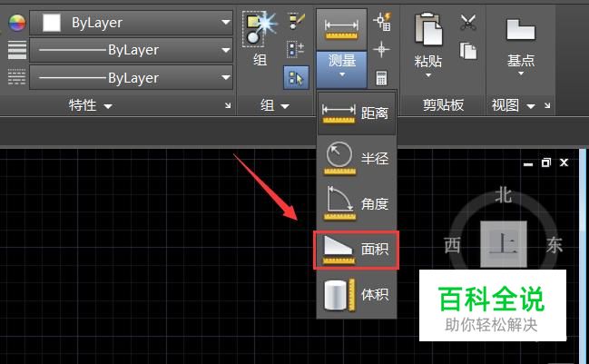Image resolution: width=589 pixels, height=364 pixels.
Task: Open the quick calculator icon
Action: (x=381, y=78)
